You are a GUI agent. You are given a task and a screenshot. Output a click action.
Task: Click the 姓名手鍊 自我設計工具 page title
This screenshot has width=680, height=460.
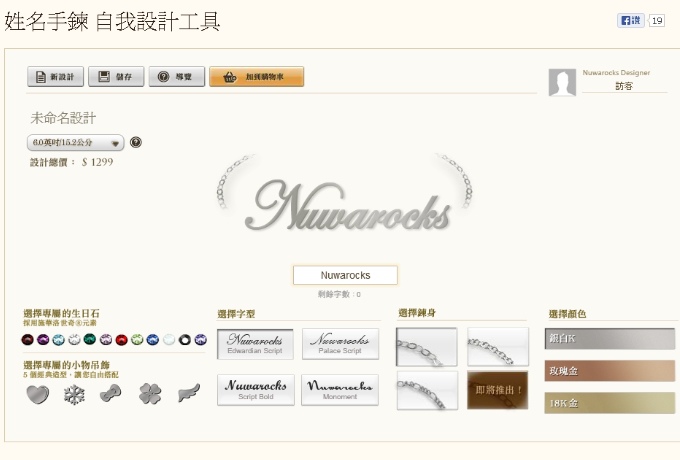click(112, 21)
